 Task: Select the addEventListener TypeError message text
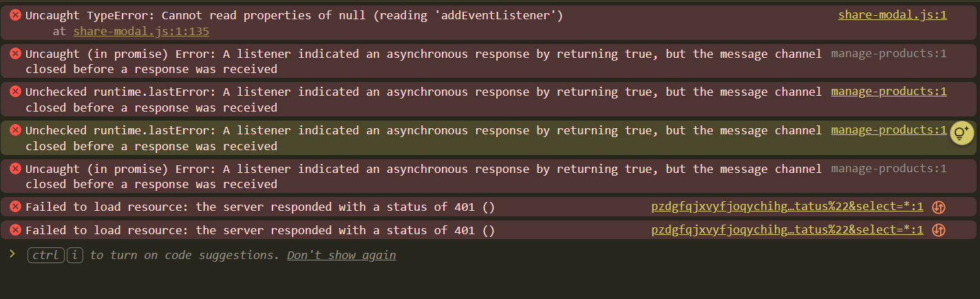[294, 15]
